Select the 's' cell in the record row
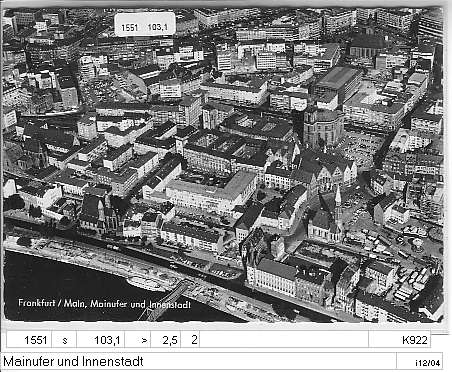452x372 pixels. (64, 340)
